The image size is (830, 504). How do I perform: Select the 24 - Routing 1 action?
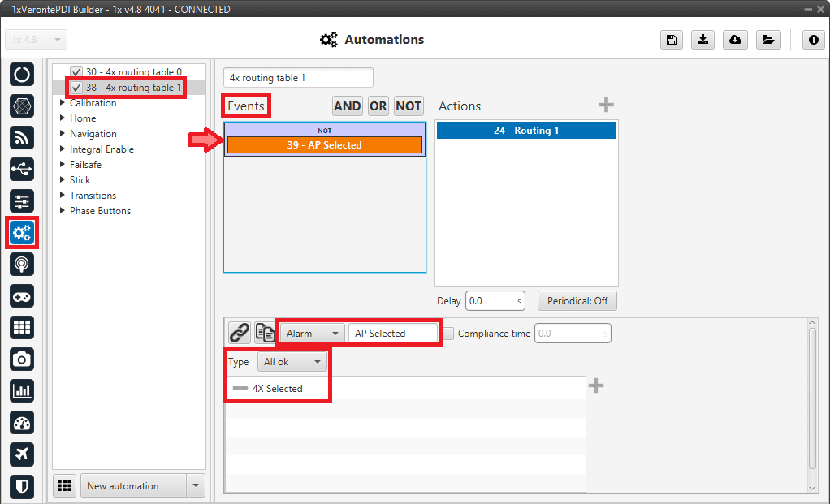[526, 131]
